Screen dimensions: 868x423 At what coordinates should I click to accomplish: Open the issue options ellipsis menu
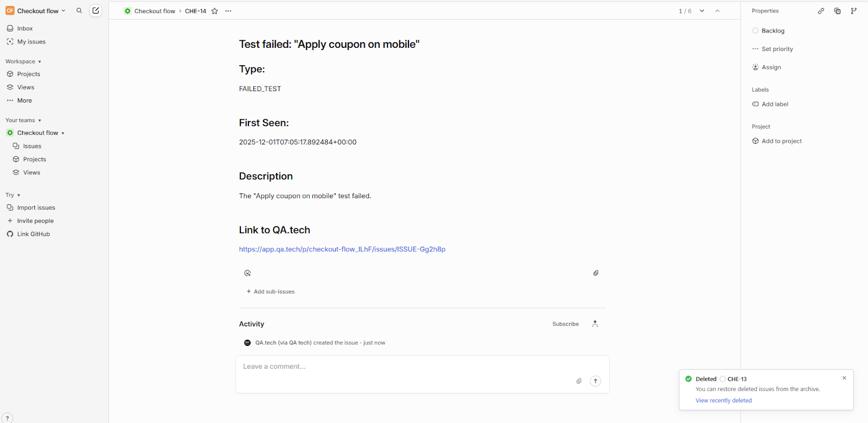click(228, 11)
